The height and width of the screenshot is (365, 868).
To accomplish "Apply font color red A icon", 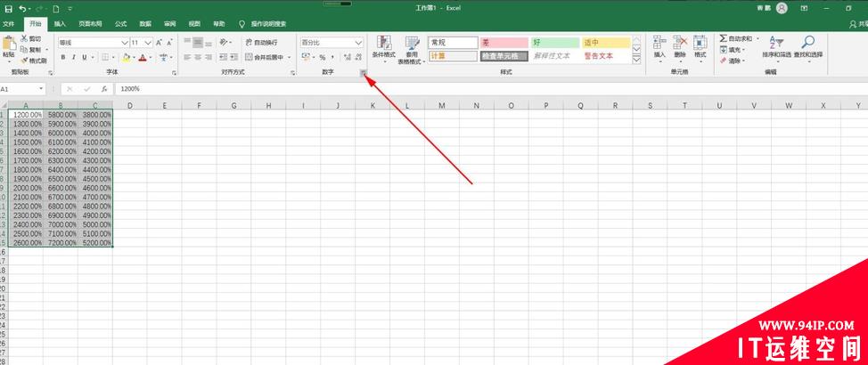I will click(143, 57).
